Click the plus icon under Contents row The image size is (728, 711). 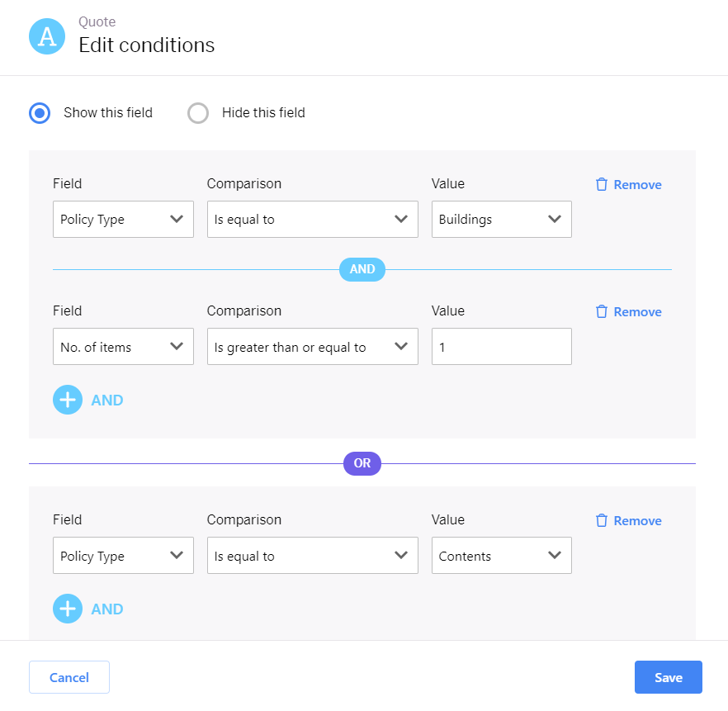pos(68,609)
